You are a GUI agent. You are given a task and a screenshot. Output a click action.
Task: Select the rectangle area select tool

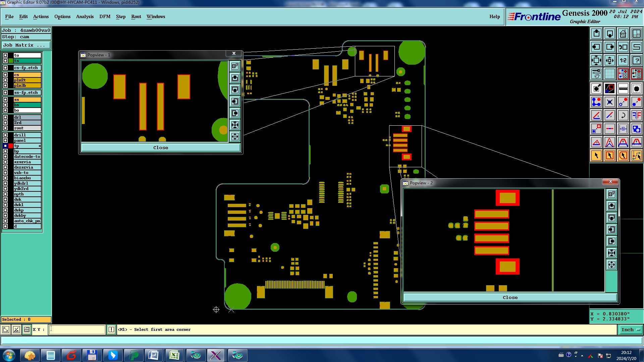(x=609, y=156)
